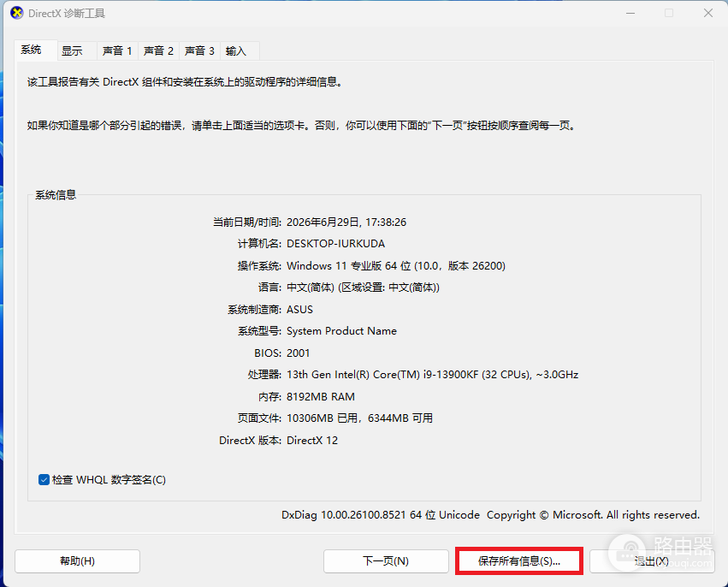Click the Windows 11 专业版 64 位 value
Screen dimensions: 728x587
[396, 265]
